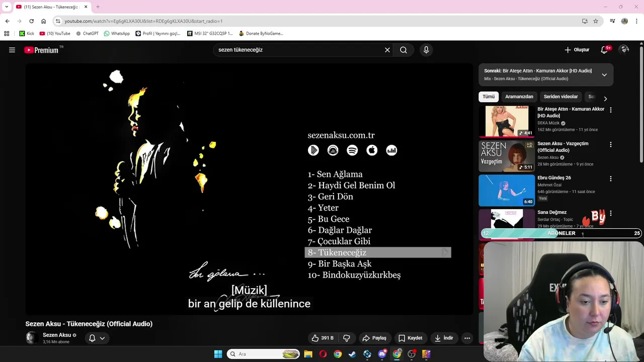Open Bir Ateşe Attın video thumbnail
644x362 pixels.
pos(507,121)
